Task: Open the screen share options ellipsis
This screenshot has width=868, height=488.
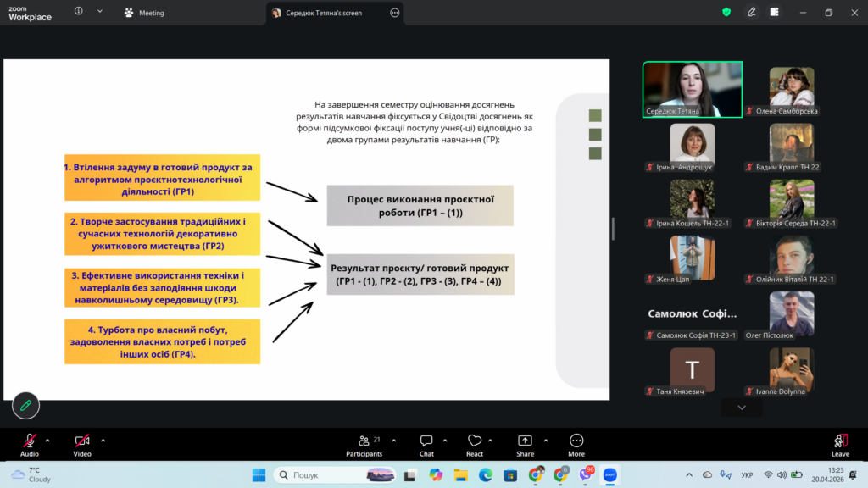Action: 394,13
